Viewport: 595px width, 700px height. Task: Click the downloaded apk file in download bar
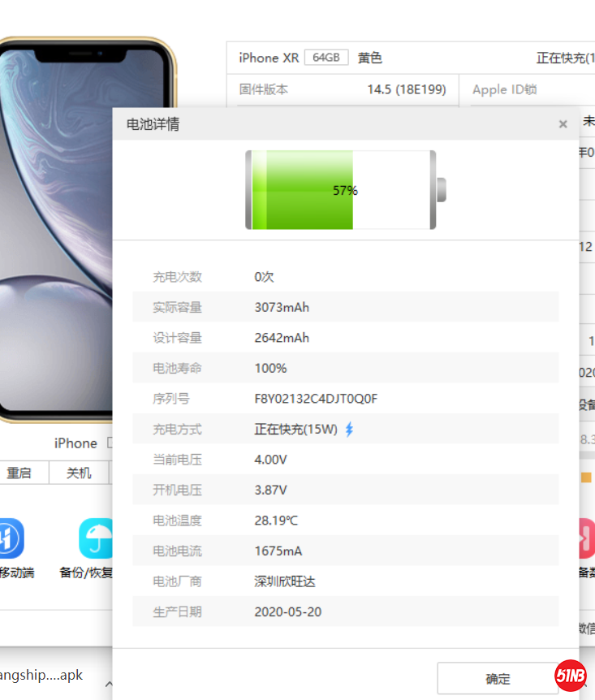pyautogui.click(x=41, y=676)
